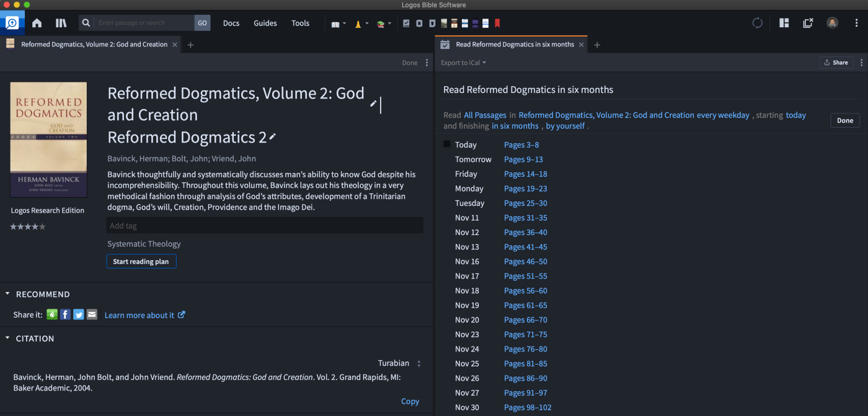Viewport: 868px width, 416px height.
Task: Click the Systematic Theology subject text
Action: click(144, 244)
